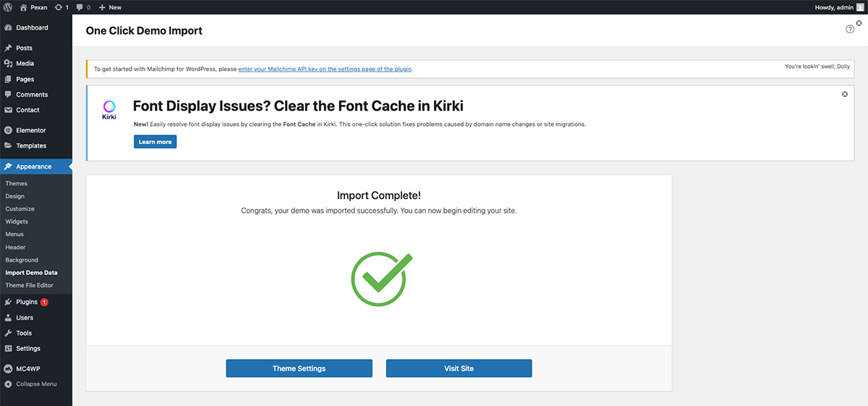The height and width of the screenshot is (406, 868).
Task: Click the Pages icon in sidebar
Action: 8,79
